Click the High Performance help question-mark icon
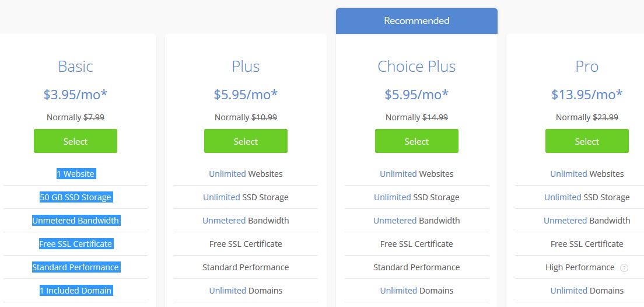 click(x=624, y=267)
